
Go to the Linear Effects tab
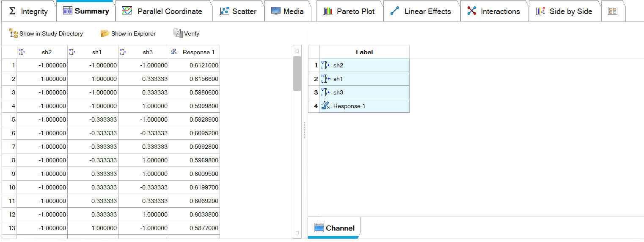(x=421, y=11)
